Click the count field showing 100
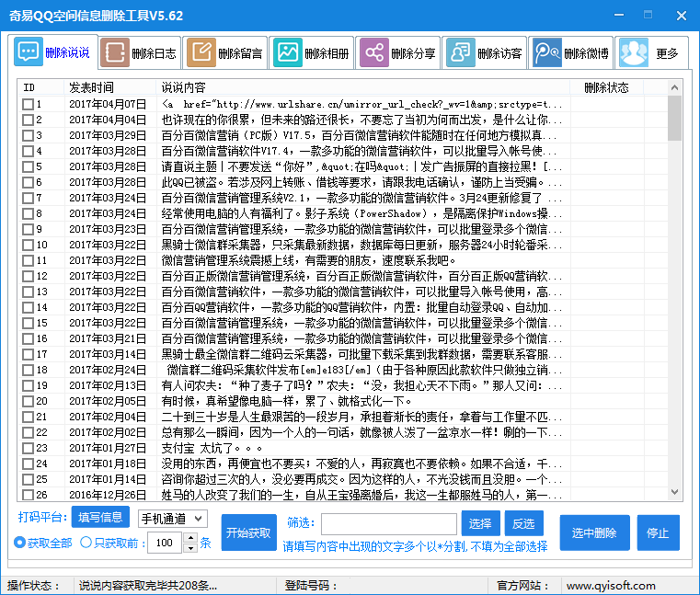This screenshot has height=595, width=700. (x=166, y=543)
